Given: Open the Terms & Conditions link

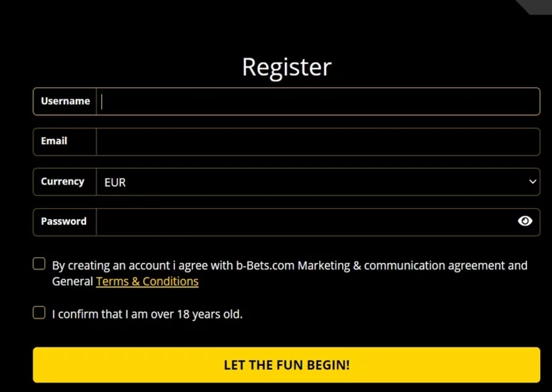Looking at the screenshot, I should point(147,282).
